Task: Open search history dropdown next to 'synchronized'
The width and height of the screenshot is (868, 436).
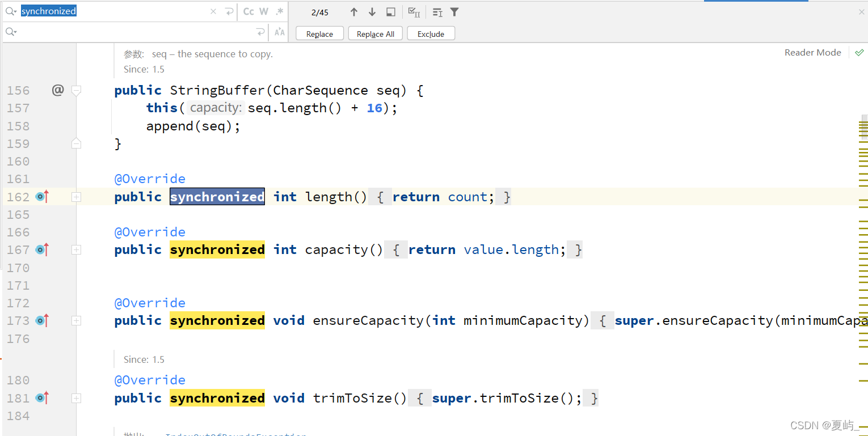Action: click(x=11, y=11)
